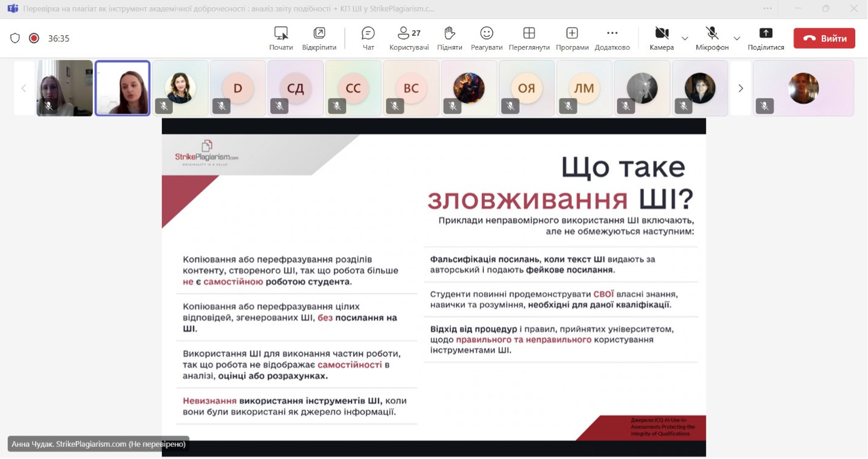The height and width of the screenshot is (459, 868).
Task: Unmute with the Мікрофон button
Action: pyautogui.click(x=712, y=38)
